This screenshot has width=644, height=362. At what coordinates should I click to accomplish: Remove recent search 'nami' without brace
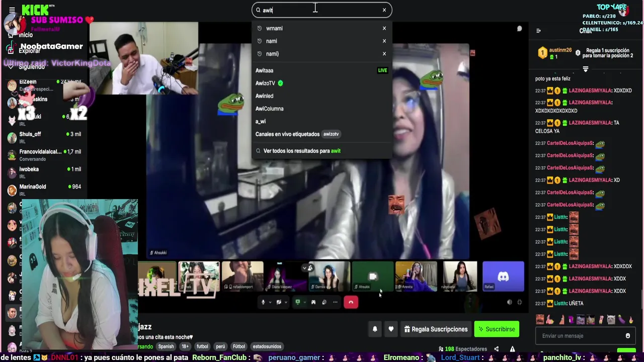coord(384,41)
